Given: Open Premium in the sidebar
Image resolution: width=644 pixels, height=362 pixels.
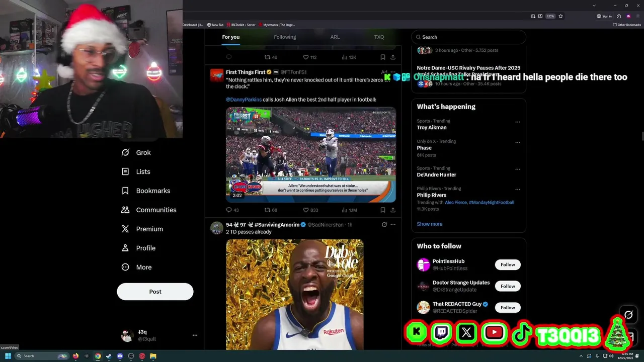Looking at the screenshot, I should pyautogui.click(x=142, y=229).
